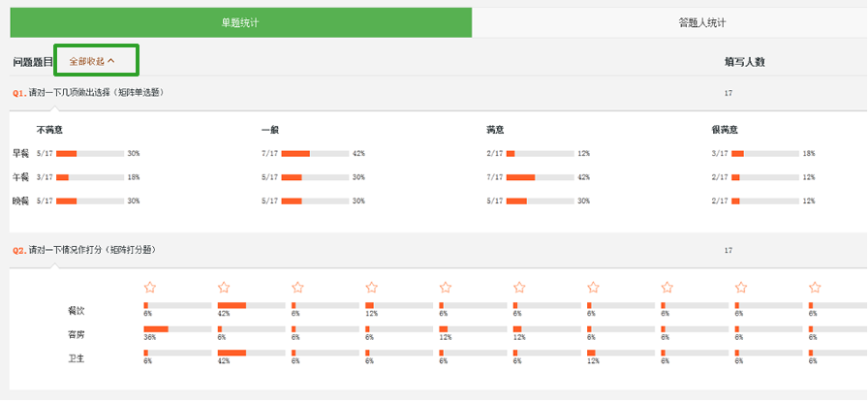Click the fourth star rating icon
868x401 pixels.
[371, 287]
